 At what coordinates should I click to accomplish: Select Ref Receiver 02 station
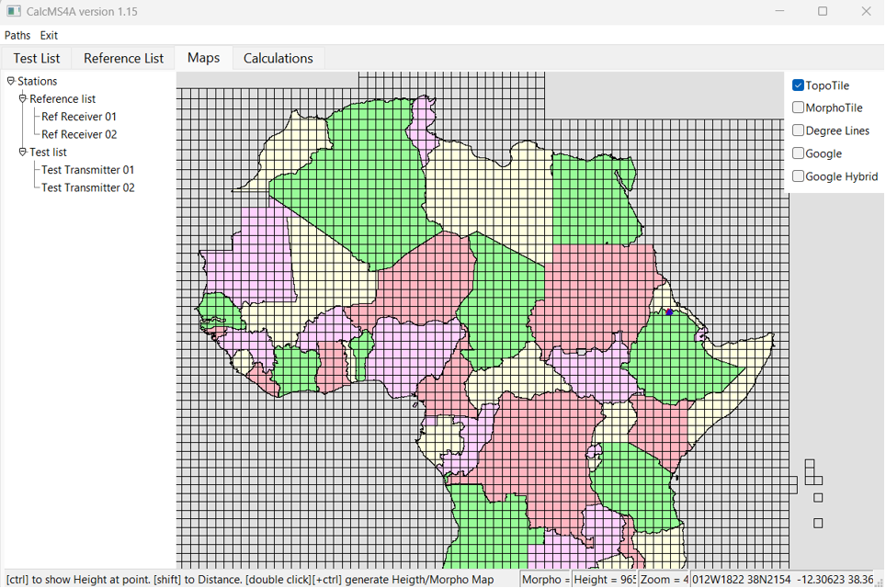(x=77, y=133)
